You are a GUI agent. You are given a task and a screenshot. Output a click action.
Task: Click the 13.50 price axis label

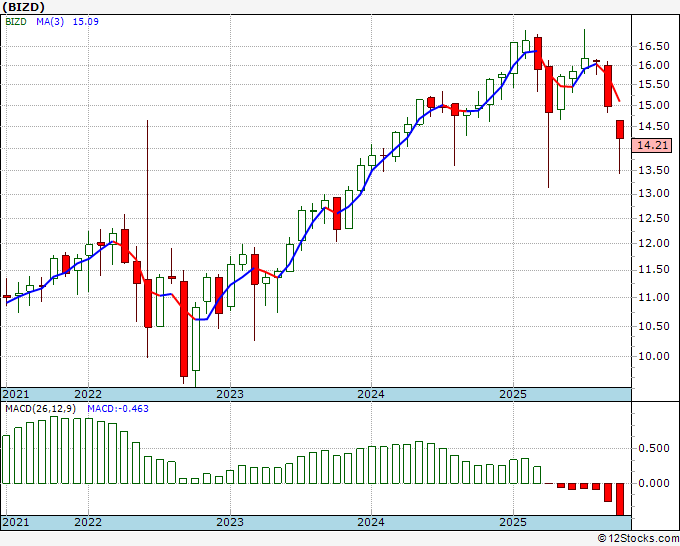(x=654, y=170)
